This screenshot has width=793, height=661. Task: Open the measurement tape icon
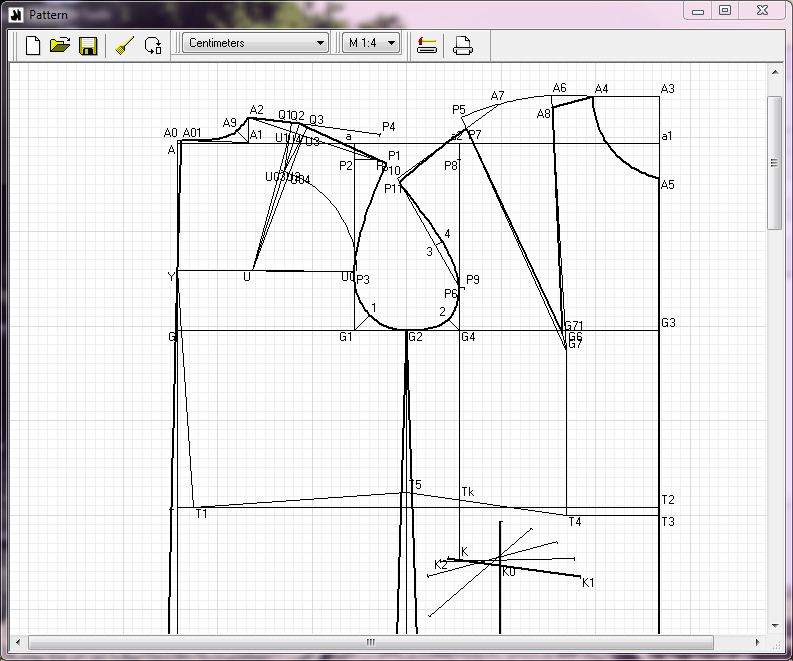pyautogui.click(x=427, y=46)
